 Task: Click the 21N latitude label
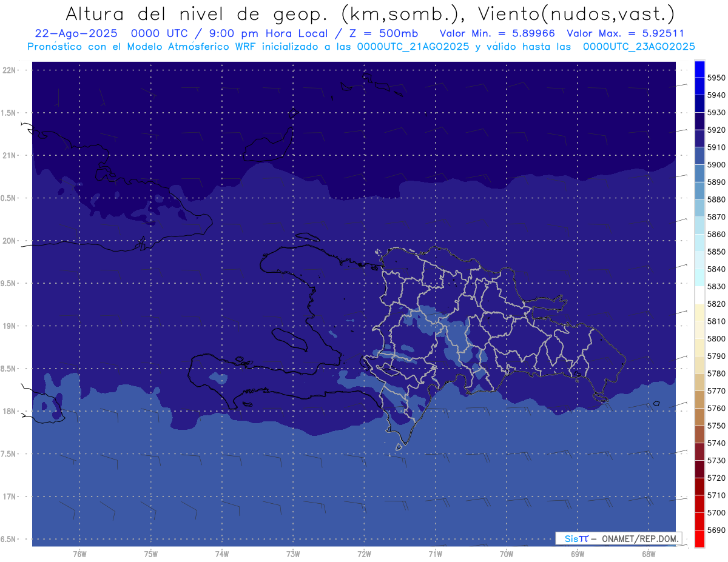[x=10, y=156]
